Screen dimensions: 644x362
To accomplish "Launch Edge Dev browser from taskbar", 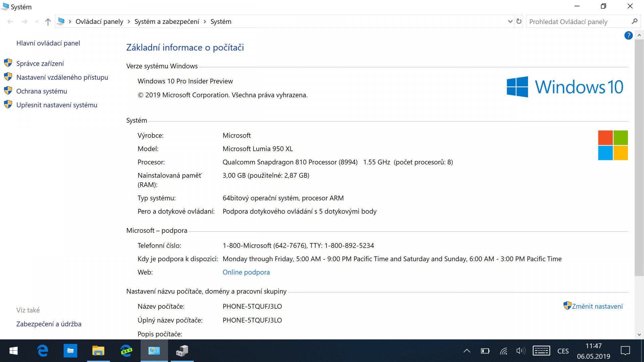I will pyautogui.click(x=126, y=351).
